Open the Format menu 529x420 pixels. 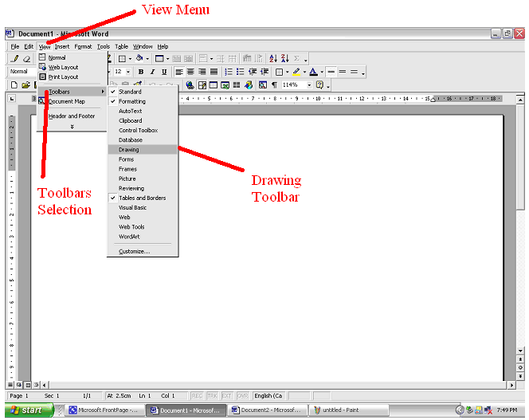pyautogui.click(x=83, y=46)
